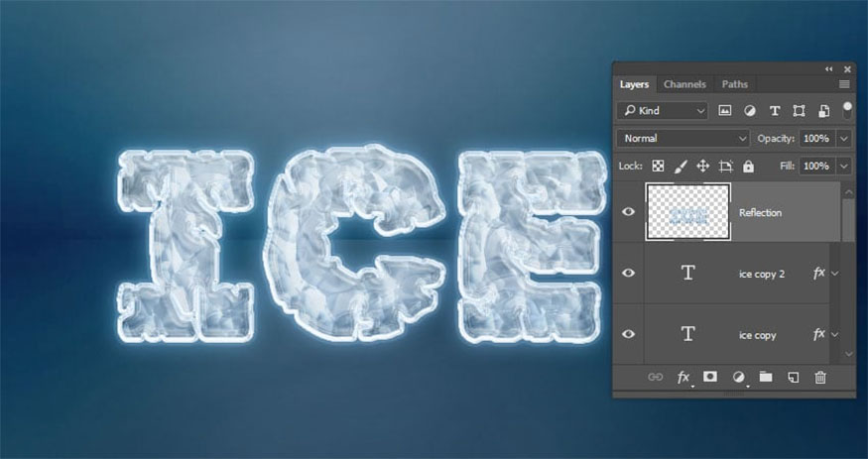Select the Layers tab
The width and height of the screenshot is (868, 459).
[x=634, y=84]
